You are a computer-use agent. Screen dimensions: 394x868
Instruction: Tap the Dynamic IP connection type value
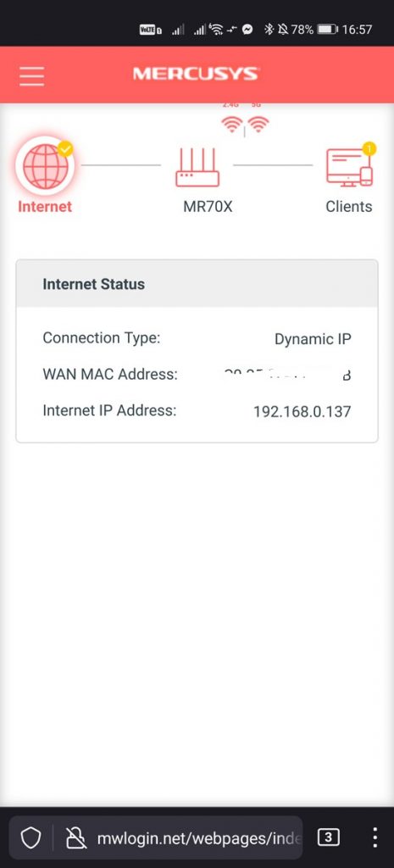coord(313,339)
